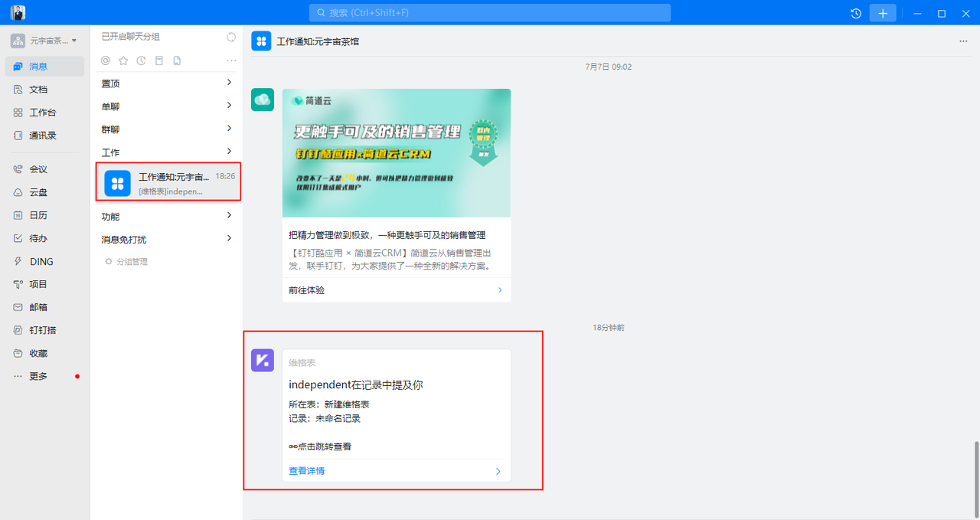The height and width of the screenshot is (520, 980).
Task: Open 待办 (To-do) in the sidebar
Action: tap(45, 238)
